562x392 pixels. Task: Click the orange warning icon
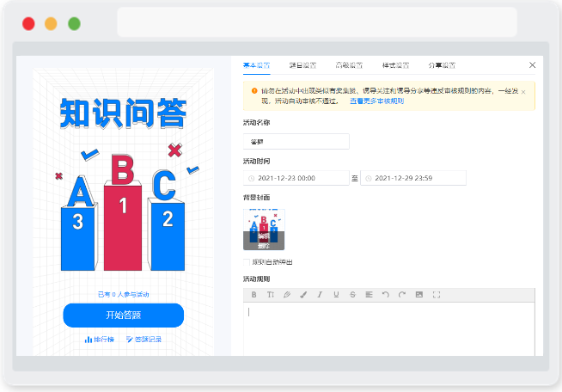pyautogui.click(x=254, y=91)
